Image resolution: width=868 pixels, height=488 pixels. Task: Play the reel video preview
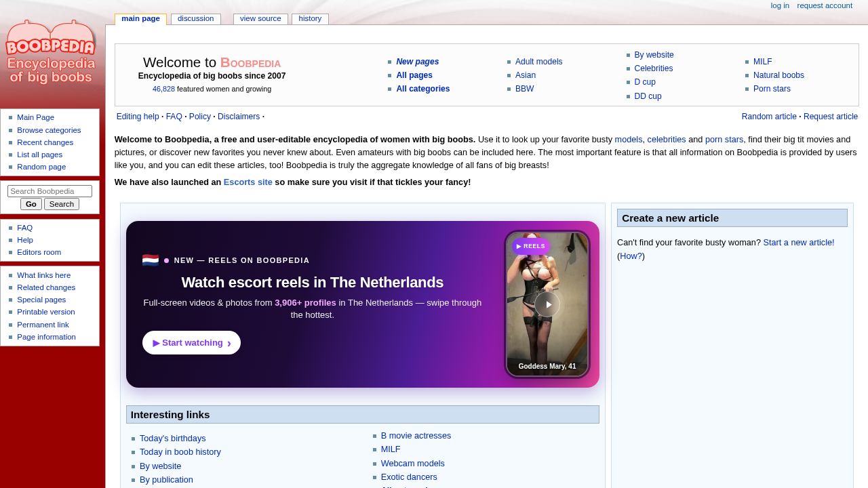coord(547,304)
